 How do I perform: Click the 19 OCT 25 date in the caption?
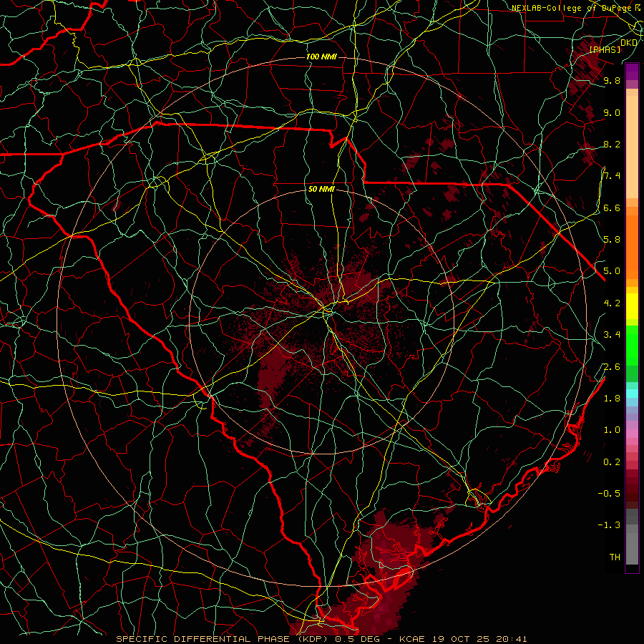point(462,639)
